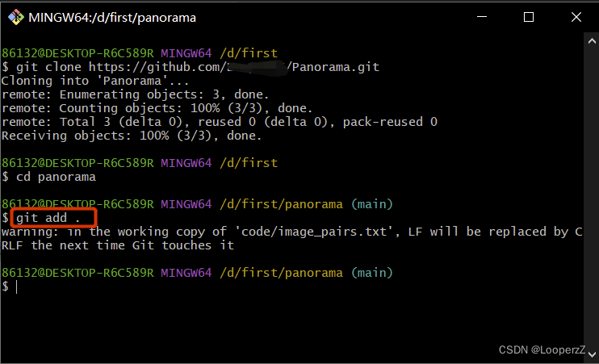Click the first 86132@DESKTOP-R6C589R prompt
Image resolution: width=599 pixels, height=364 pixels.
pos(77,53)
